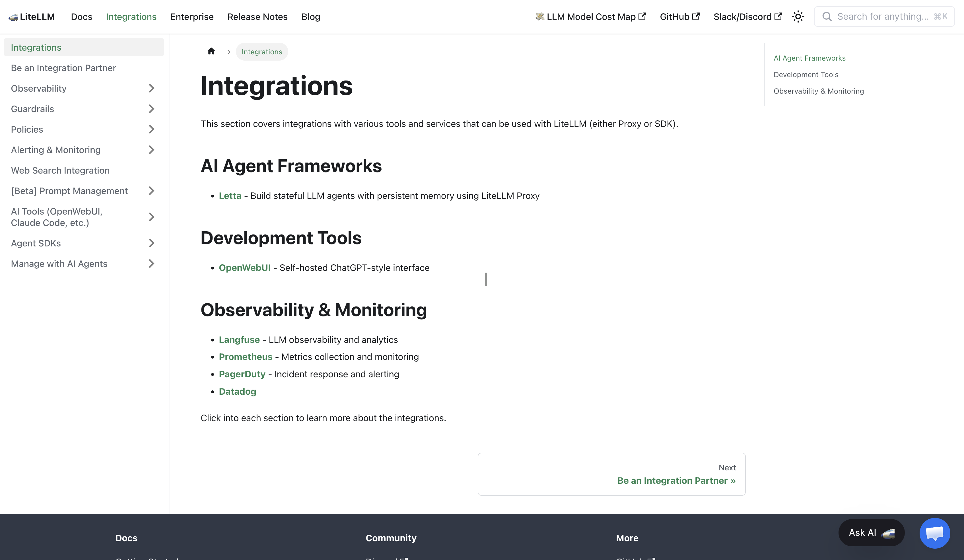Expand the [Beta] Prompt Management section
Image resolution: width=964 pixels, height=560 pixels.
151,191
